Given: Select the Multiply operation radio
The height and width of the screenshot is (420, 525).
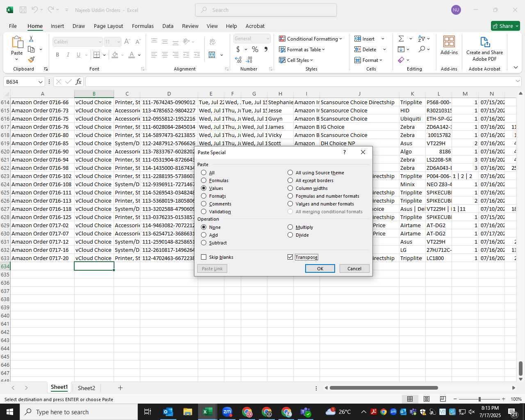Looking at the screenshot, I should 290,227.
